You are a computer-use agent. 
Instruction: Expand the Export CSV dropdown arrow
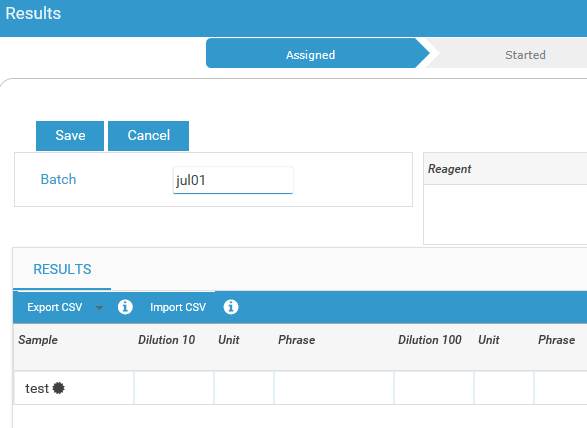coord(99,308)
